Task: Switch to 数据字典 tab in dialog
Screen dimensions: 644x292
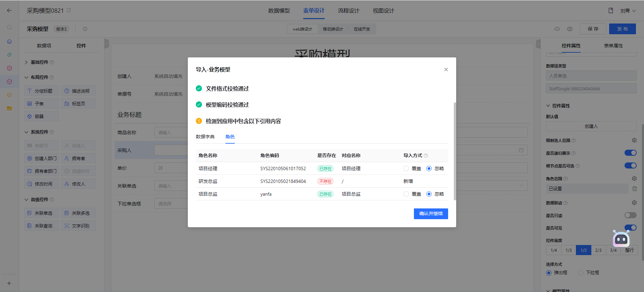Action: 205,137
